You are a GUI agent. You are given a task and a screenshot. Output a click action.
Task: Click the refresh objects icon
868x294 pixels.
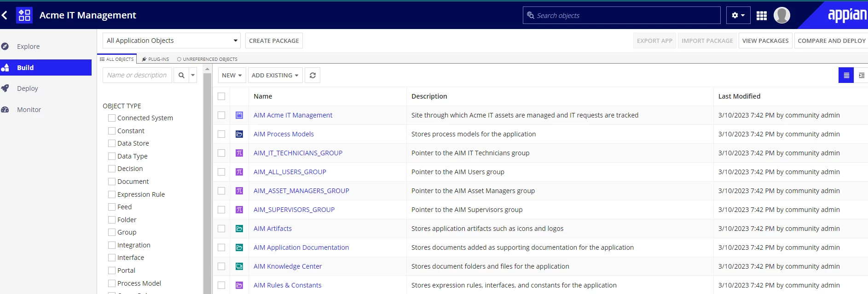point(312,75)
